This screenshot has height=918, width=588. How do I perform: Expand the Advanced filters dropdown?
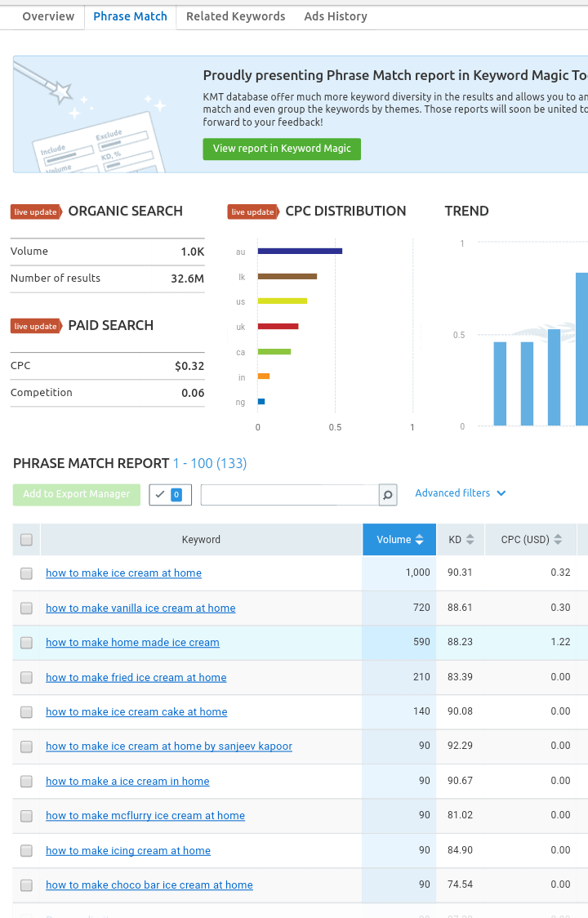pyautogui.click(x=461, y=493)
